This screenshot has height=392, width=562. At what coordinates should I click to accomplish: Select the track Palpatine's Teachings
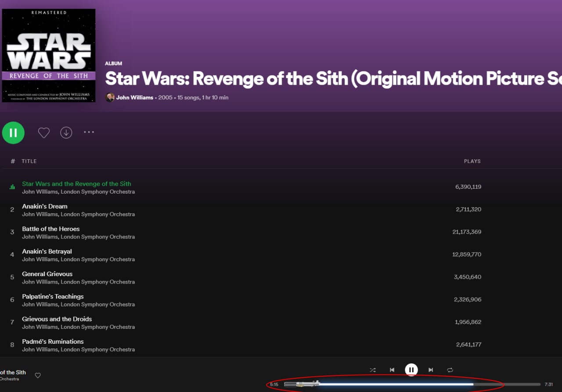(x=53, y=296)
